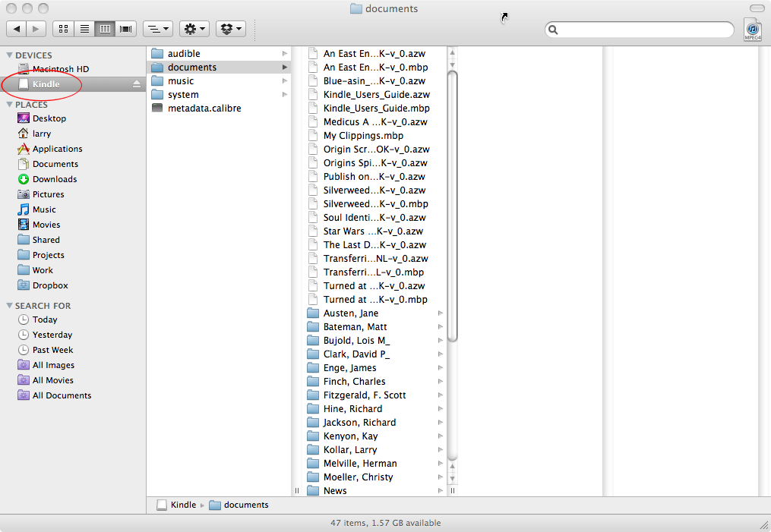Select the Medicus A azw file
This screenshot has height=532, width=771.
[376, 122]
